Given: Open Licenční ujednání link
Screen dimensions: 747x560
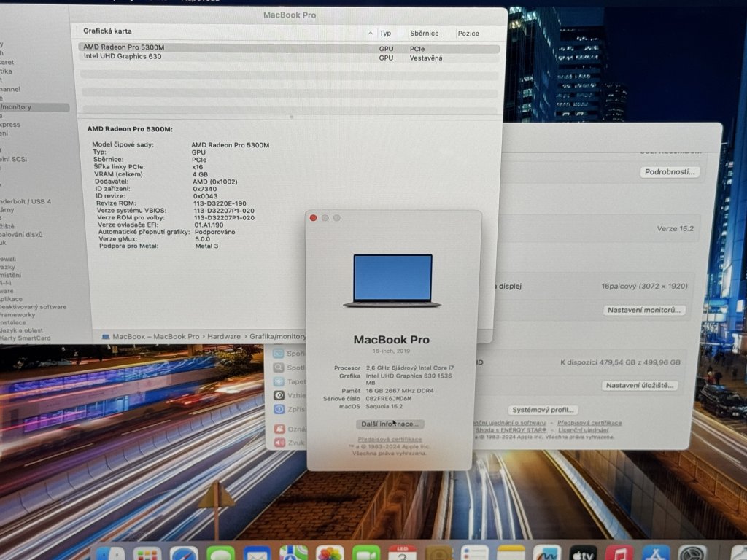Looking at the screenshot, I should tap(583, 430).
